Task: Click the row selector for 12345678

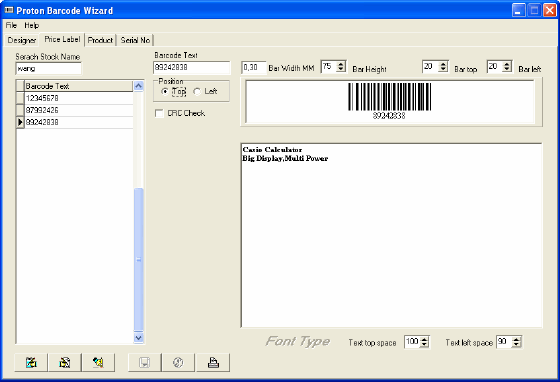Action: pyautogui.click(x=20, y=98)
